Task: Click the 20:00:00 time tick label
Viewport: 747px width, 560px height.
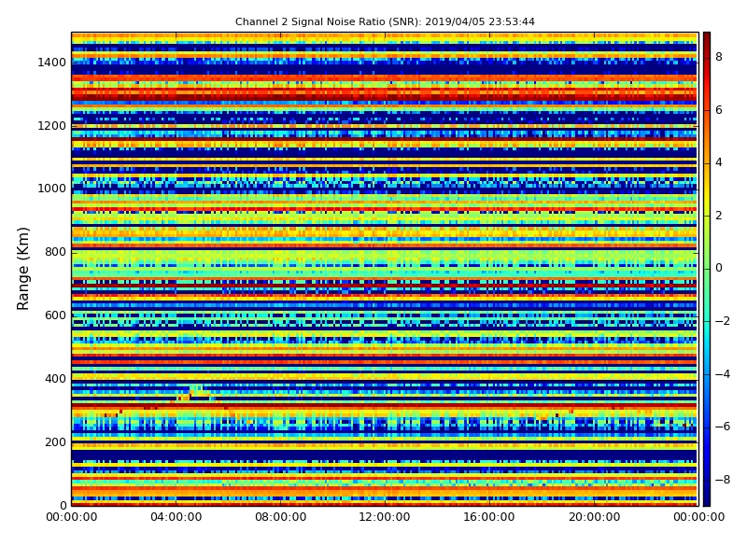Action: coord(594,517)
